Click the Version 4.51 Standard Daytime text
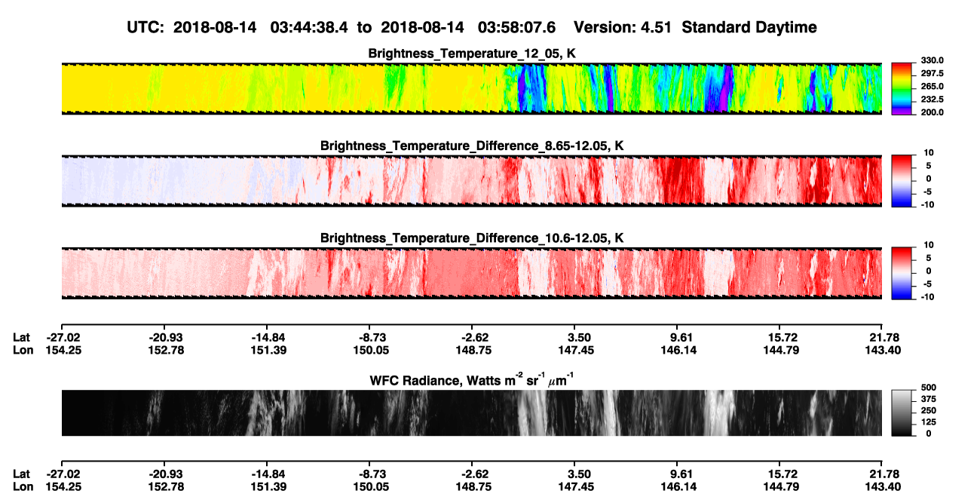 [695, 27]
